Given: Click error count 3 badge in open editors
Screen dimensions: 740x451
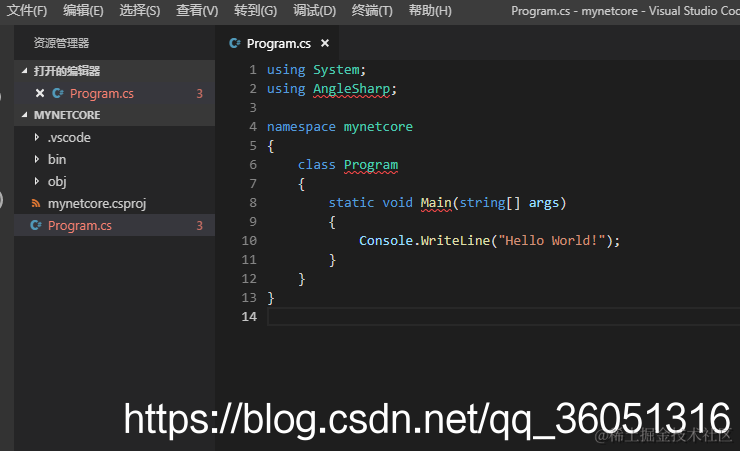Looking at the screenshot, I should click(x=200, y=93).
